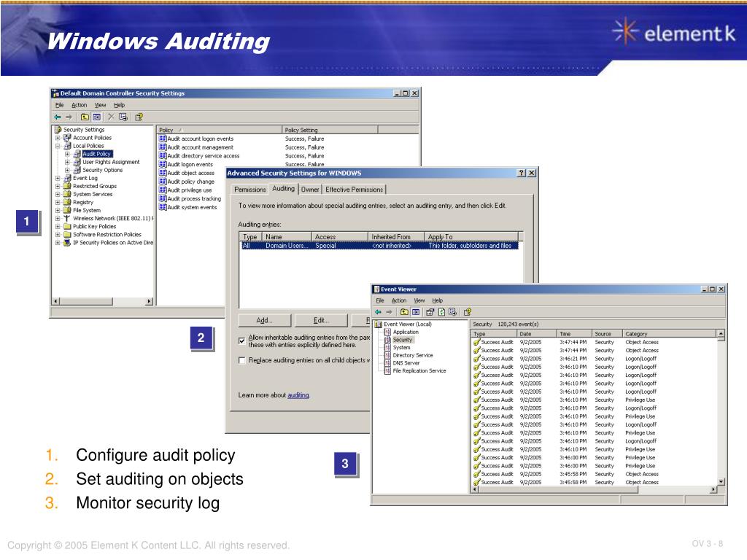Click Up one level icon in Security Settings
Image resolution: width=747 pixels, height=560 pixels.
pyautogui.click(x=85, y=117)
